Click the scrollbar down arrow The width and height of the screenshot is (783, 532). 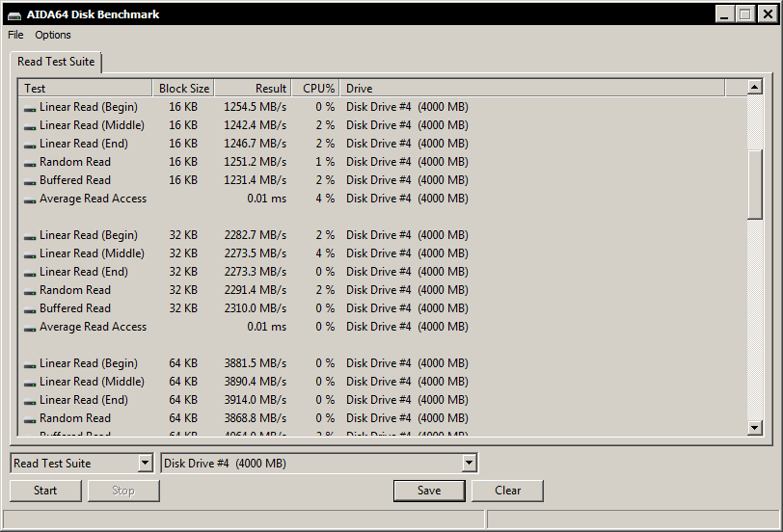point(755,427)
